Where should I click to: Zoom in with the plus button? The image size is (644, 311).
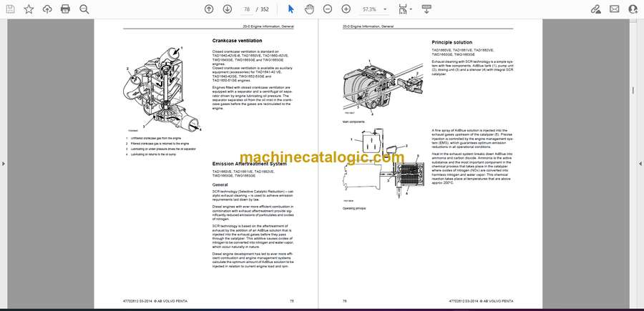pos(346,9)
